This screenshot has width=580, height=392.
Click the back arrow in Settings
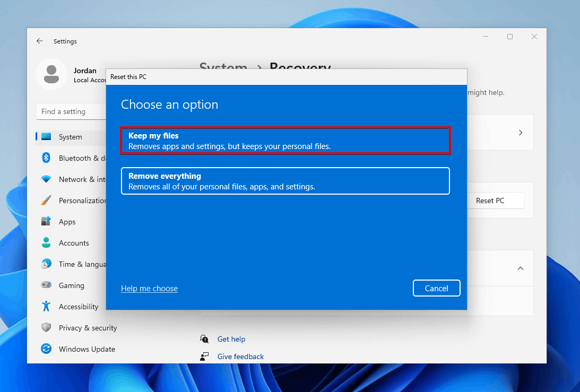[40, 41]
